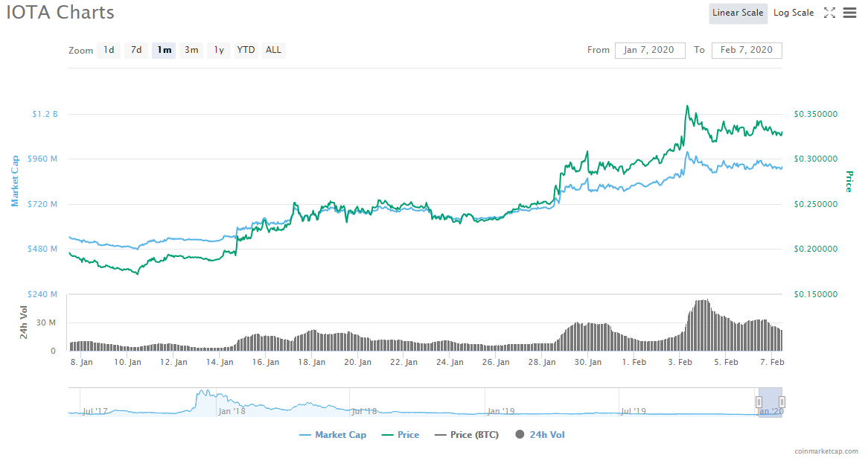The height and width of the screenshot is (461, 868).
Task: Toggle 24h Vol series in legend
Action: pyautogui.click(x=540, y=435)
